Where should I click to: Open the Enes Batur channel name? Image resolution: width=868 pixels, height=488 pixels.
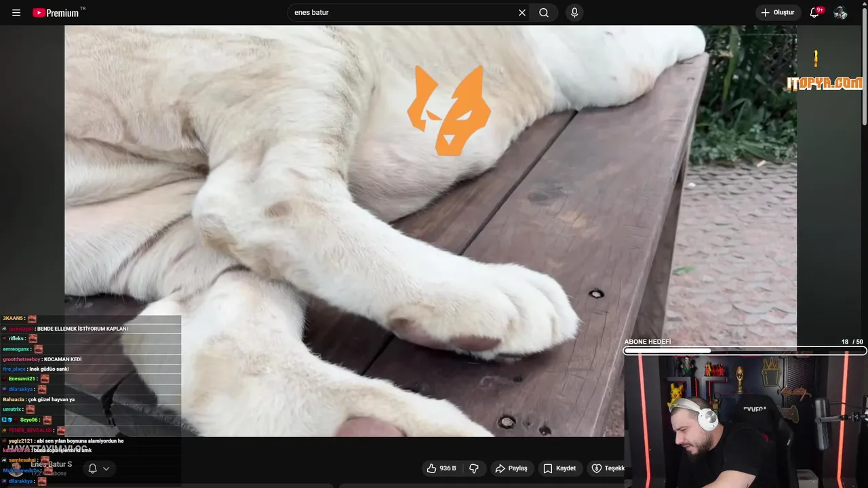click(52, 464)
